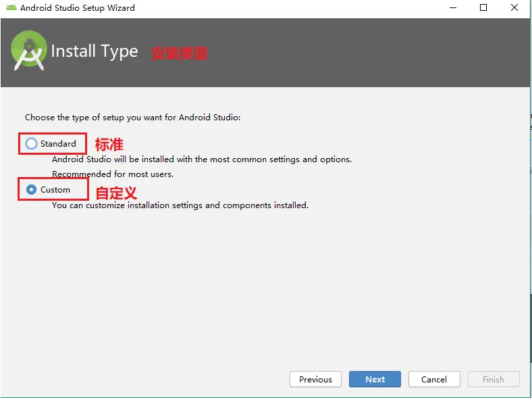This screenshot has height=398, width=532.
Task: Close the Setup Wizard window
Action: (514, 7)
